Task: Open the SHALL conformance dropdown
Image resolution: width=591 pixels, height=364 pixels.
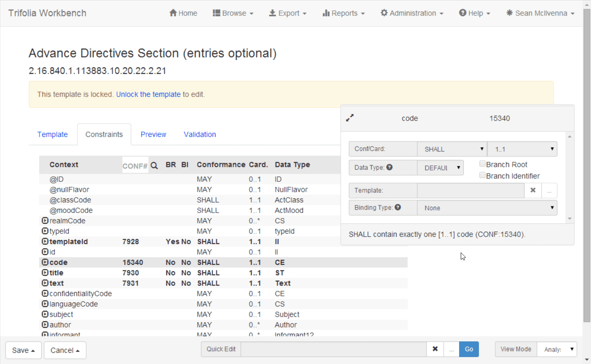Action: pos(452,149)
